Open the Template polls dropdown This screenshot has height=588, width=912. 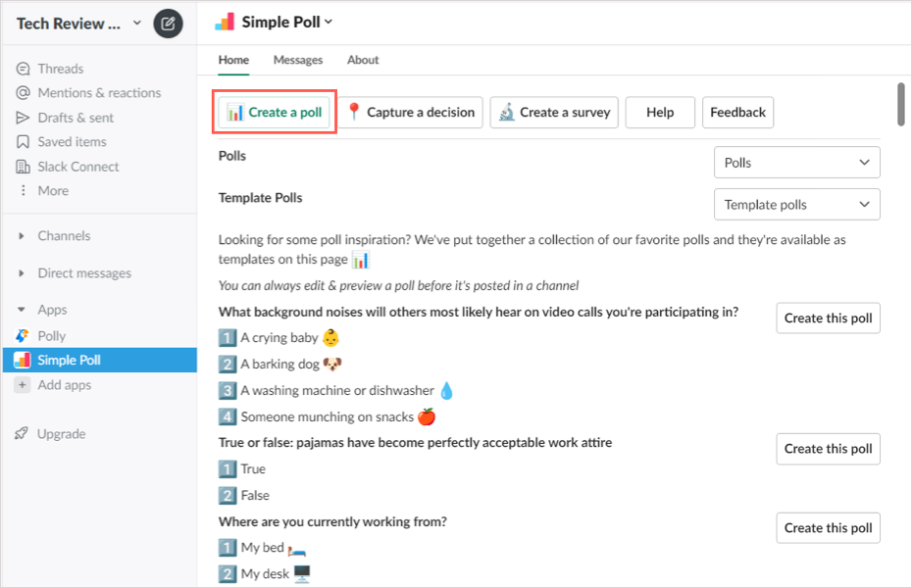[x=796, y=205]
